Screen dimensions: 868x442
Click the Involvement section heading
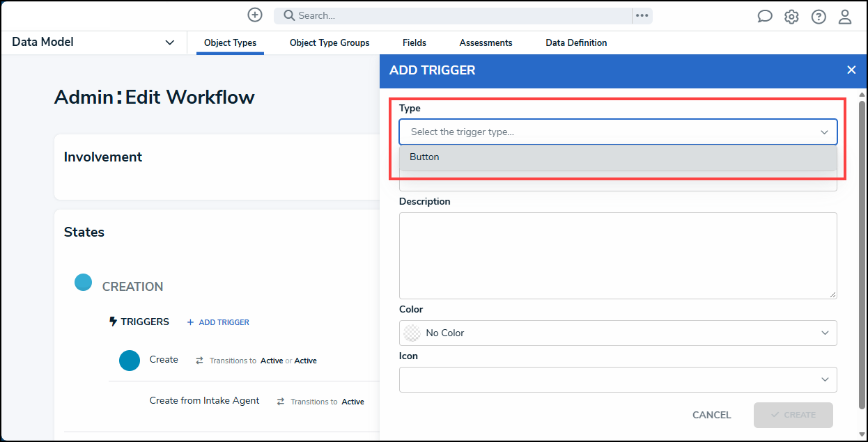103,157
